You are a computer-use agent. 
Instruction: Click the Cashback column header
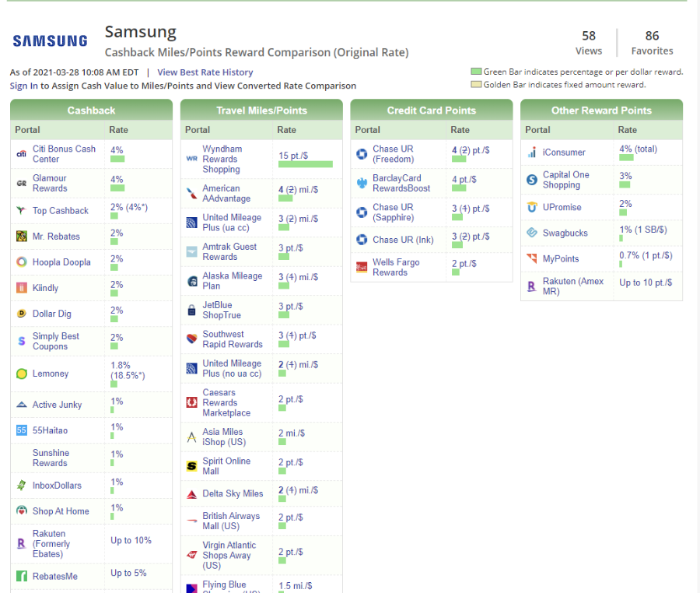click(91, 111)
